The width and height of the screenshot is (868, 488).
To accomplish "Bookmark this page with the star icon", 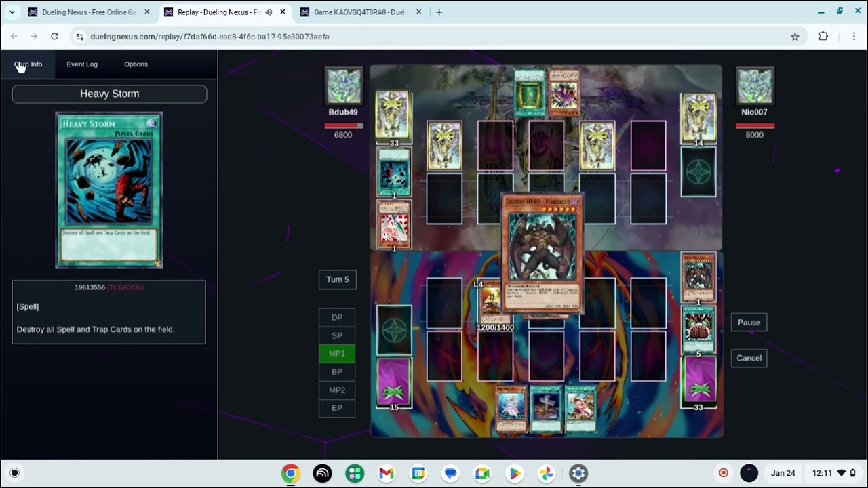I will (795, 37).
